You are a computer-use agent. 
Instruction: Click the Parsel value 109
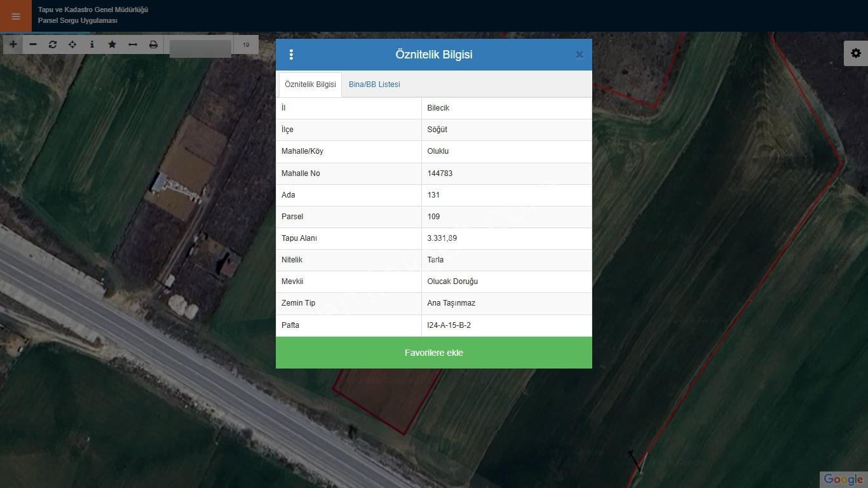tap(433, 217)
